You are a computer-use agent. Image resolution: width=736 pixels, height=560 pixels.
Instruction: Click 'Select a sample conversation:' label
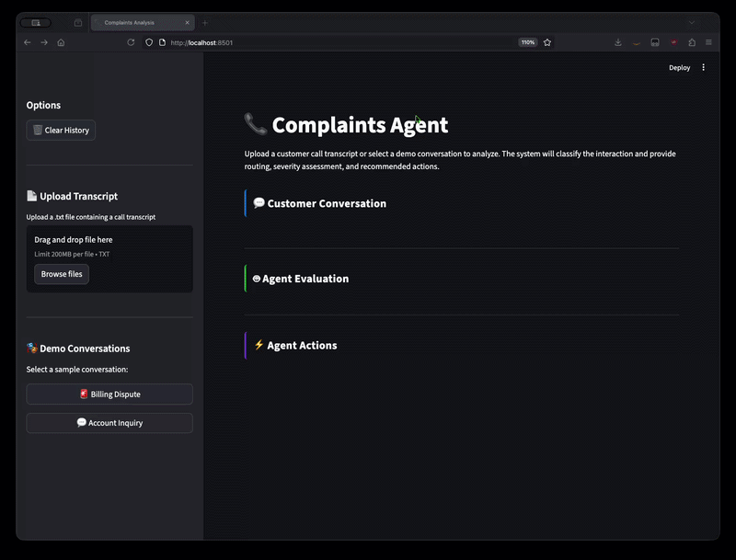pyautogui.click(x=77, y=370)
